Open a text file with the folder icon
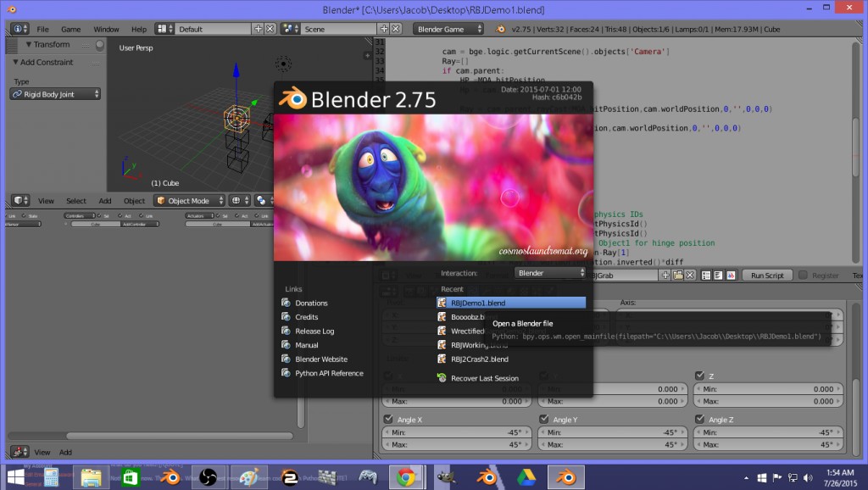The height and width of the screenshot is (490, 868). 677,276
